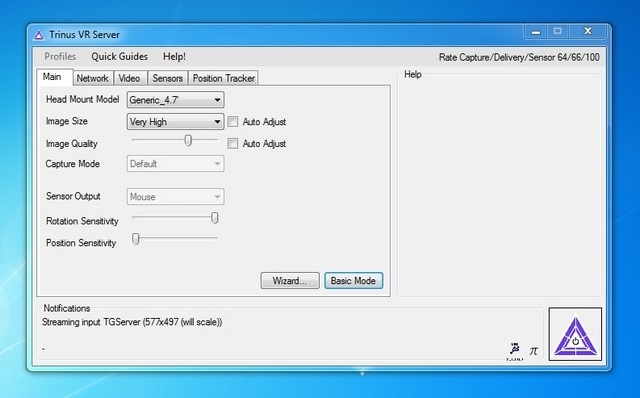
Task: Enable Auto Adjust for Image Quality
Action: [233, 143]
